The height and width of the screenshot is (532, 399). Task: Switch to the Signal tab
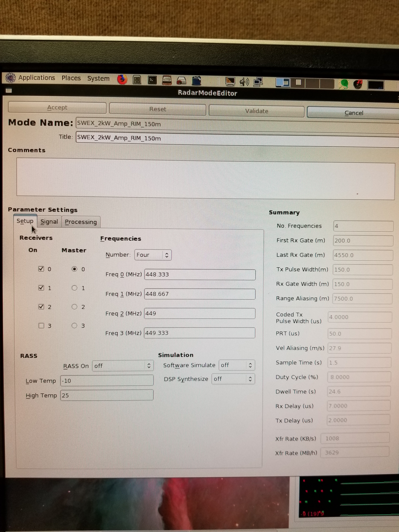(49, 222)
